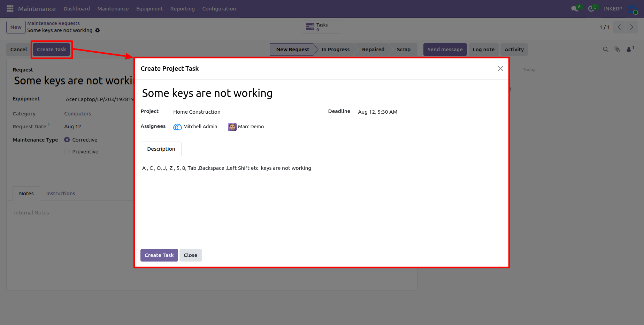Viewport: 644px width, 325px height.
Task: Click Mitchell Admin assignee avatar
Action: (177, 127)
